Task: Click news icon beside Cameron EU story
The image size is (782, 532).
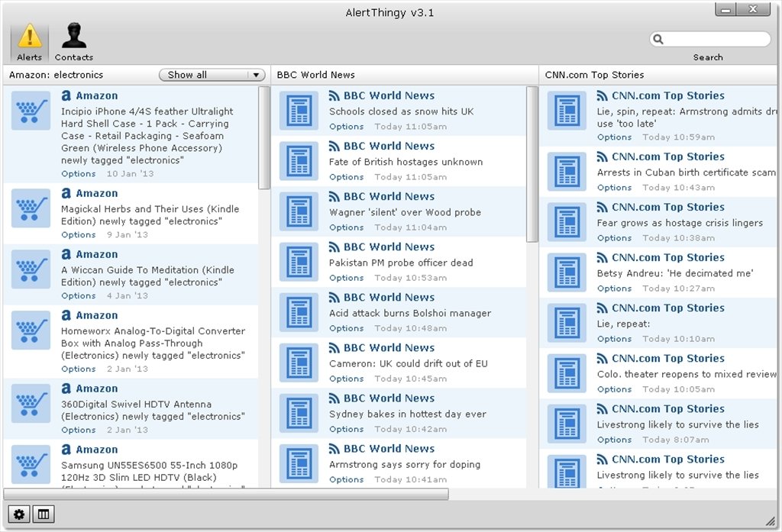Action: pyautogui.click(x=299, y=362)
